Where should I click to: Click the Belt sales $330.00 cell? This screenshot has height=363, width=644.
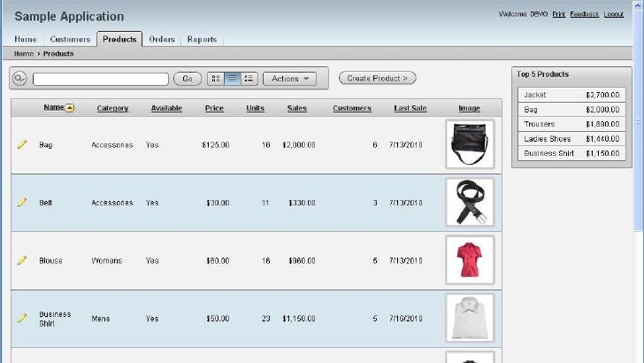[302, 203]
